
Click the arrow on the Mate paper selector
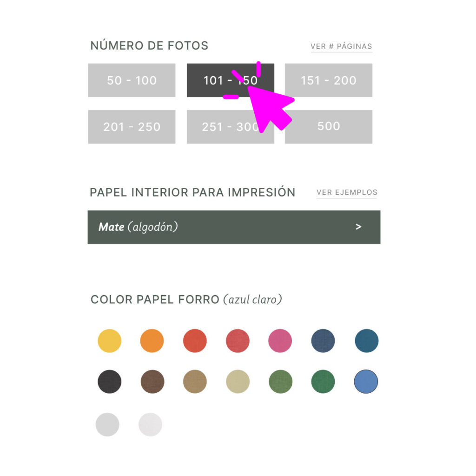tap(358, 227)
